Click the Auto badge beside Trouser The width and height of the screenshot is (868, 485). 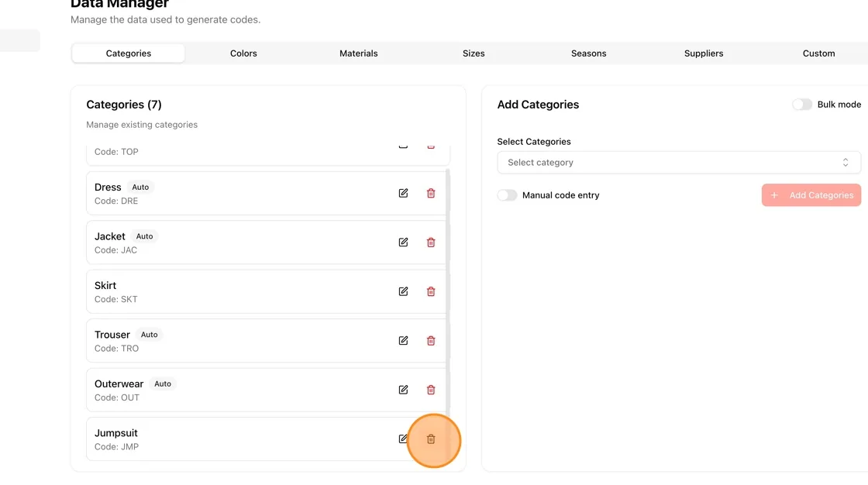[x=149, y=335]
